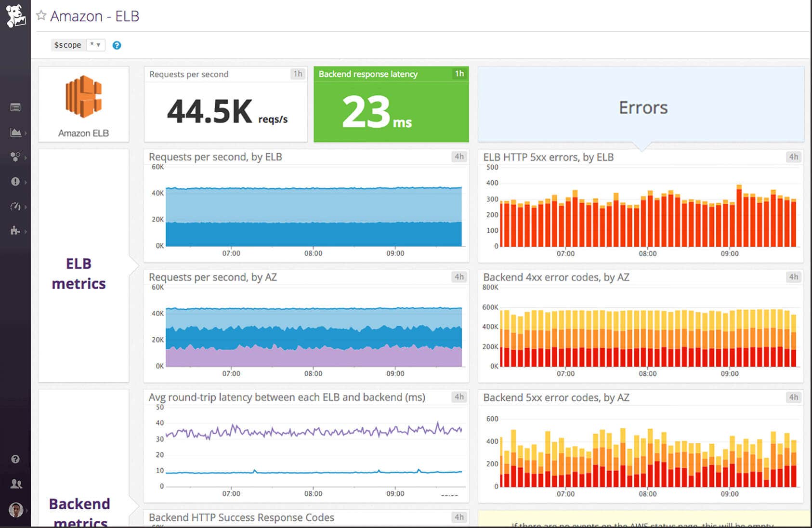
Task: Click the Datadog dog logo at top left
Action: [x=15, y=14]
